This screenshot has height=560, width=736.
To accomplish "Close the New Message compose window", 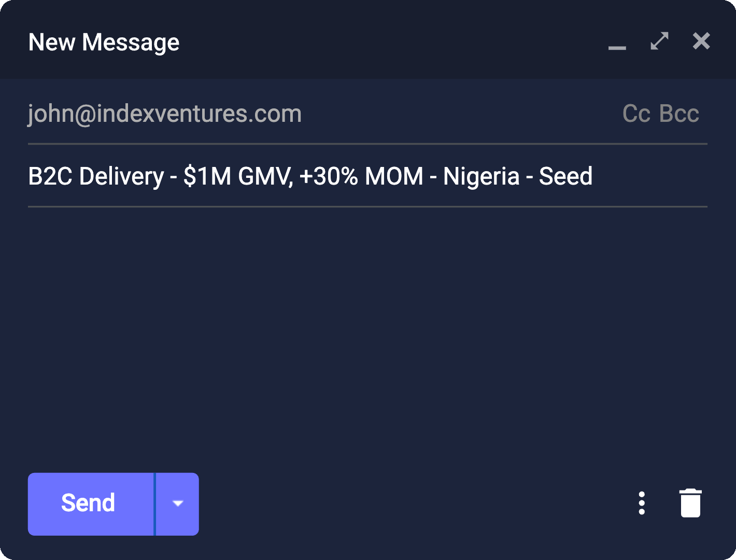I will click(701, 41).
